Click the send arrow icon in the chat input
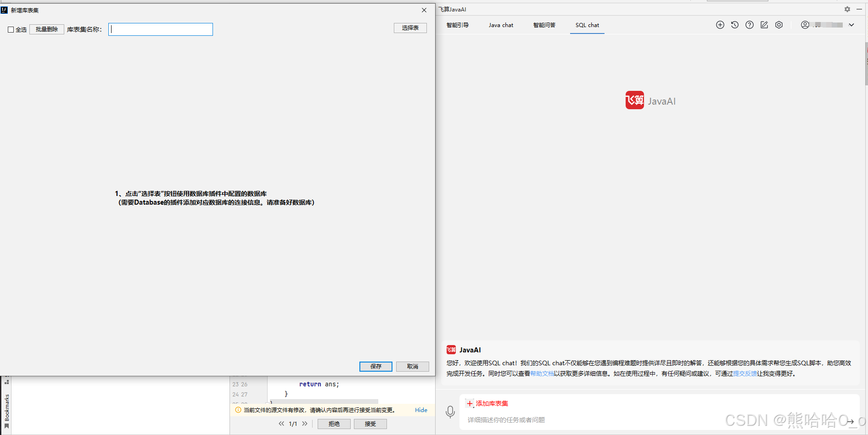The height and width of the screenshot is (435, 868). (x=851, y=421)
